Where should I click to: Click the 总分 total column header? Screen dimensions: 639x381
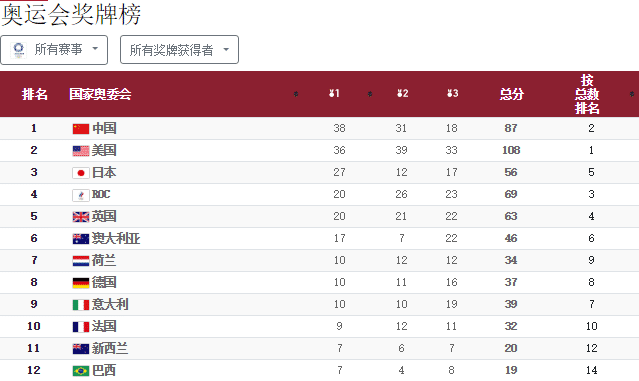(512, 94)
